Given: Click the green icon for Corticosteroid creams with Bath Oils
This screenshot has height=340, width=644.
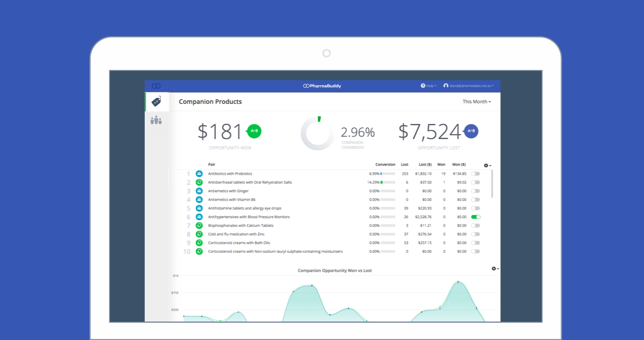Looking at the screenshot, I should (x=199, y=243).
